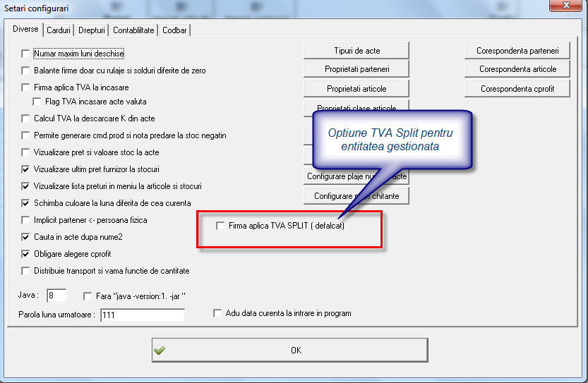Image resolution: width=588 pixels, height=383 pixels.
Task: Check Flag TVA incasare acte valuta
Action: point(37,102)
